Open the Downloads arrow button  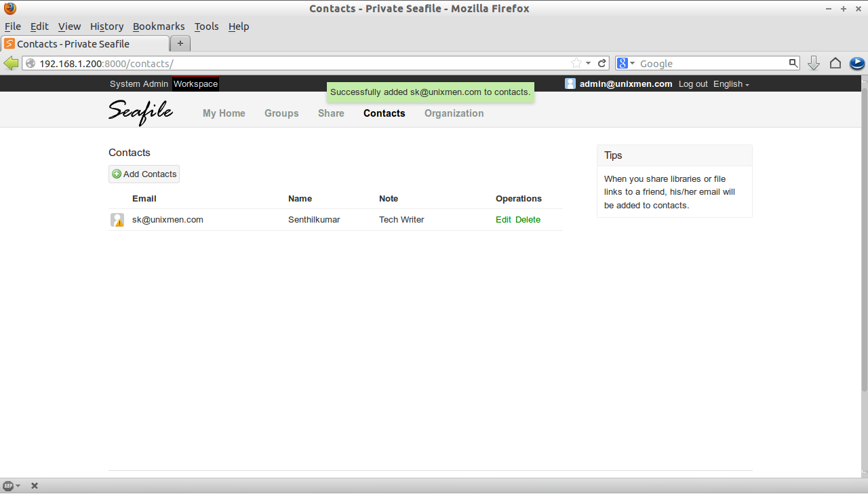click(814, 63)
